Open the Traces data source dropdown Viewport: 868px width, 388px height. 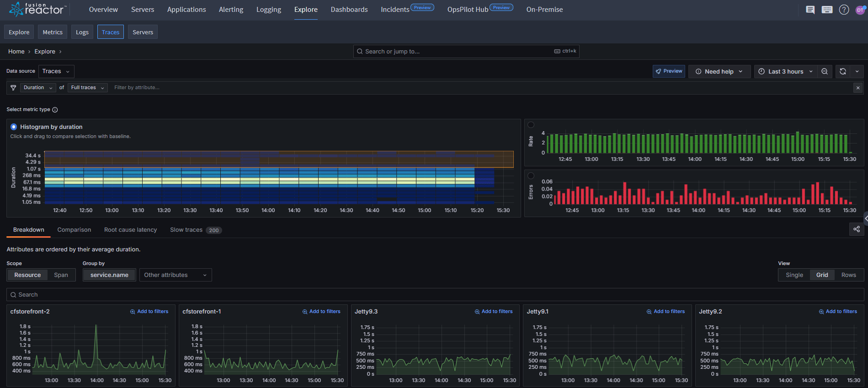[56, 71]
